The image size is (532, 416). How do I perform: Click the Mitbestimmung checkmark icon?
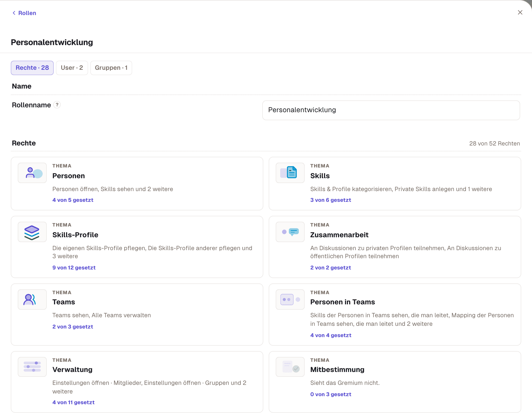click(x=290, y=367)
